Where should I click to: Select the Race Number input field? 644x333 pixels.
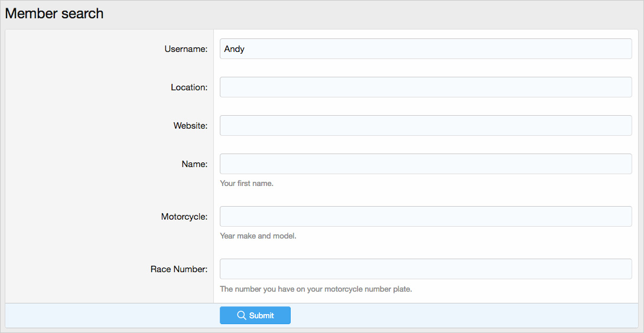point(425,269)
